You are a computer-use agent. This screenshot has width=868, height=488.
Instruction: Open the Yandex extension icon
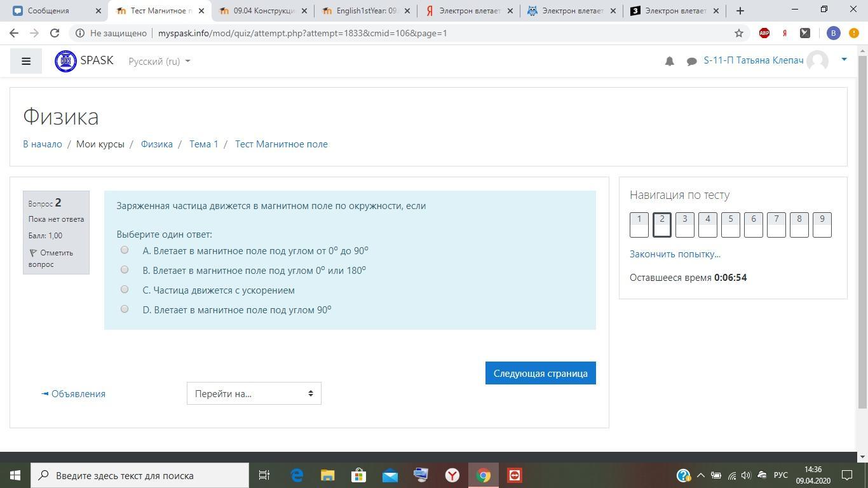785,33
